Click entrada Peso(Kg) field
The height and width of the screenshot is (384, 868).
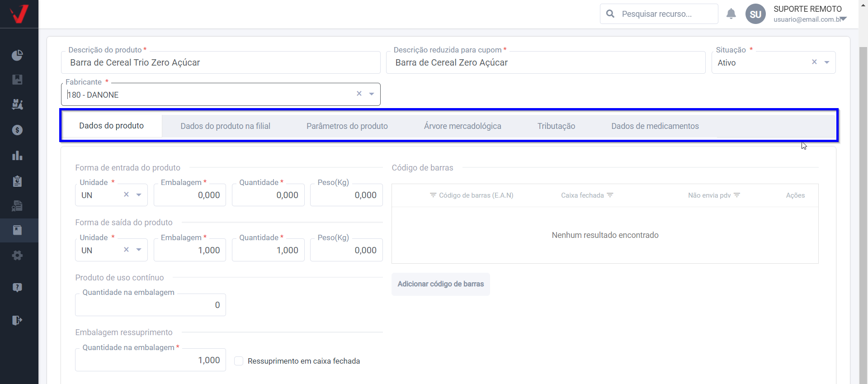tap(346, 195)
